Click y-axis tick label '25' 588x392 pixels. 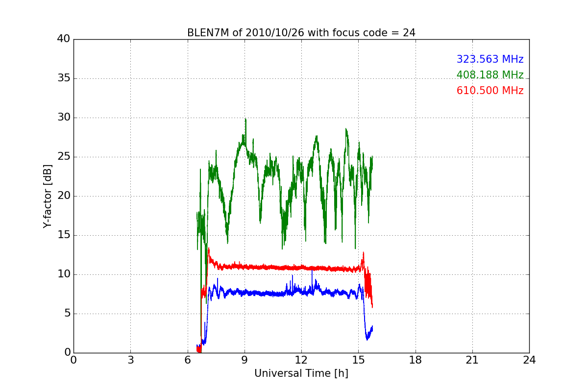[64, 157]
